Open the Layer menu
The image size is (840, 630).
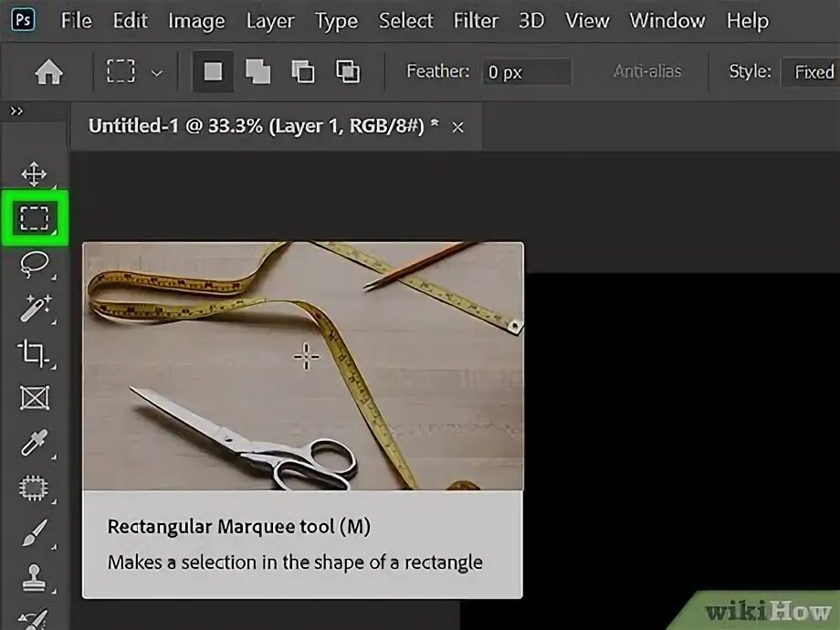pos(270,21)
